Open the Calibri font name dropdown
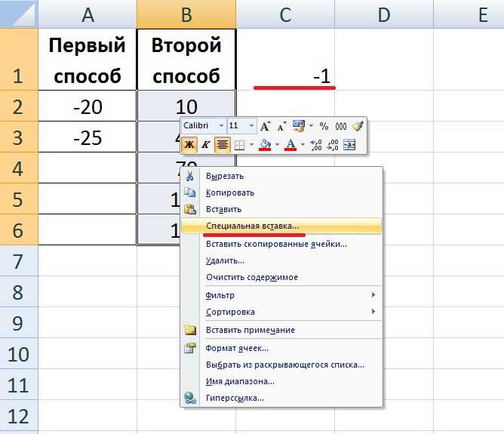This screenshot has height=434, width=504. (x=221, y=126)
